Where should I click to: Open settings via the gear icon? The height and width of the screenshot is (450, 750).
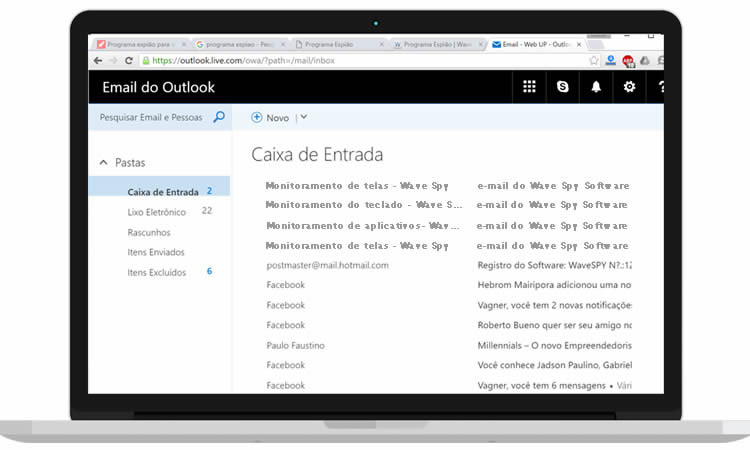click(x=629, y=87)
